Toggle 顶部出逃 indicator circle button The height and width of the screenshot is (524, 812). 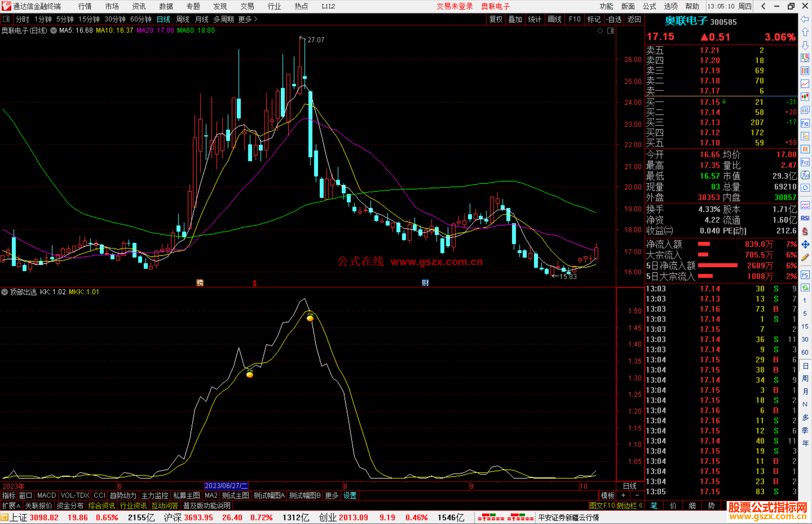(5, 292)
